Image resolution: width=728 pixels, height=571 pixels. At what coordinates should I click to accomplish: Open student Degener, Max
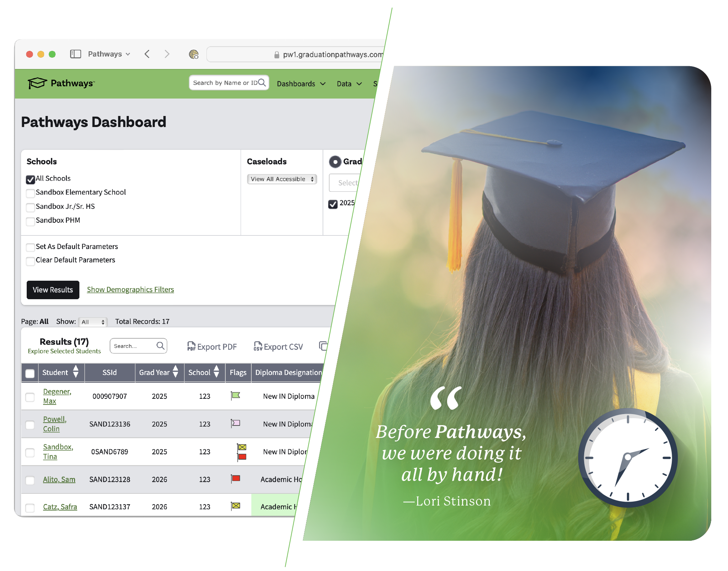(57, 396)
